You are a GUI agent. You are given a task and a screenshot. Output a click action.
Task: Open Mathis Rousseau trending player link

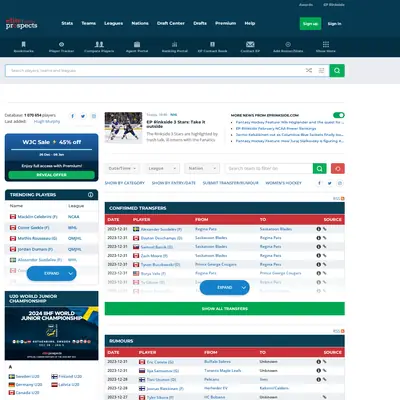[x=37, y=238]
